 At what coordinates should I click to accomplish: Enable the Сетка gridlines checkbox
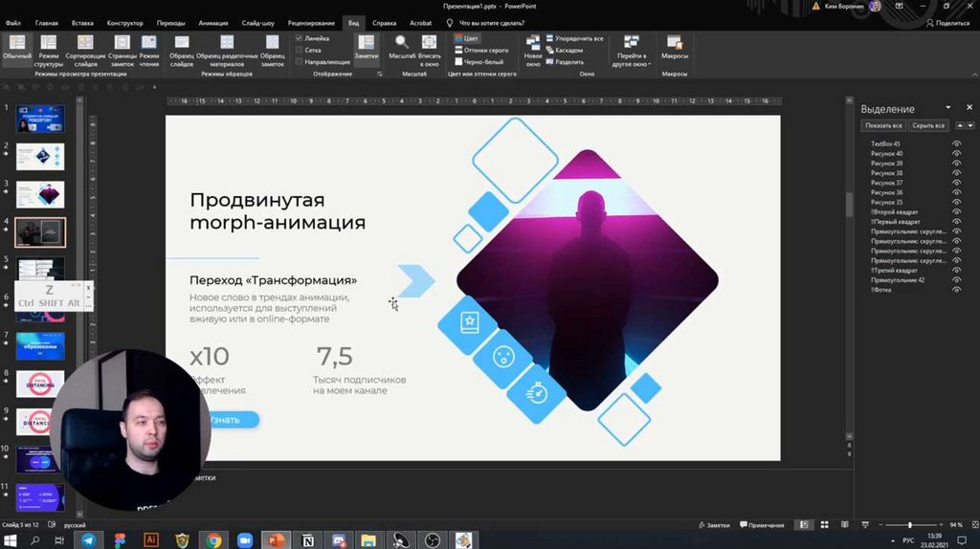300,50
